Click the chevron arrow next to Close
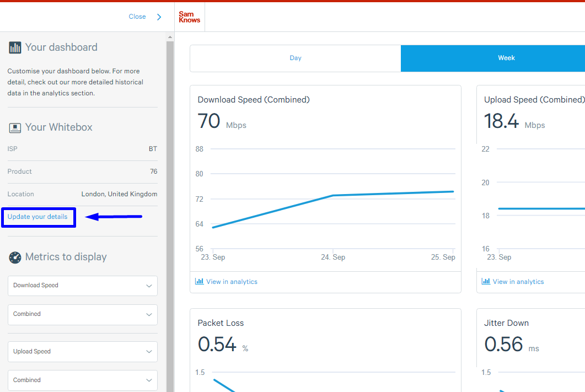Screen dimensions: 585x392 pos(159,17)
